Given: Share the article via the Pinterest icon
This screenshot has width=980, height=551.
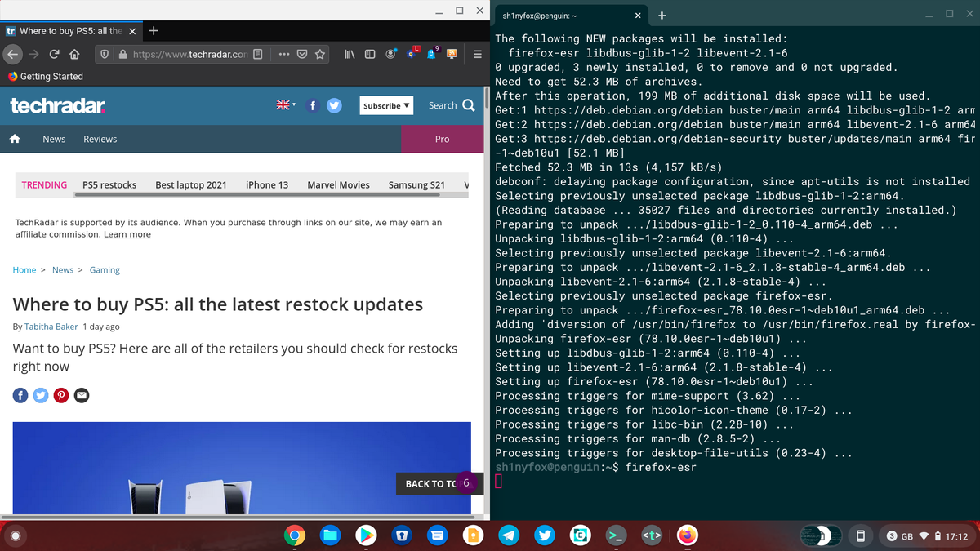Looking at the screenshot, I should click(x=60, y=395).
